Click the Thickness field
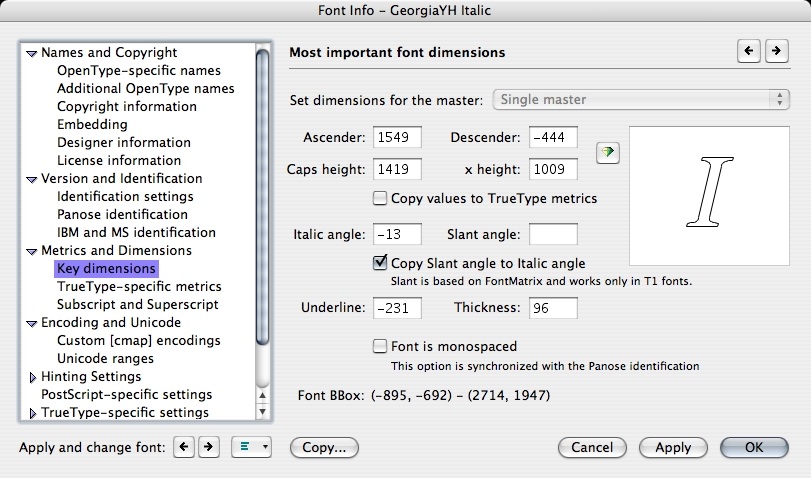Viewport: 811px width, 478px height. point(553,308)
